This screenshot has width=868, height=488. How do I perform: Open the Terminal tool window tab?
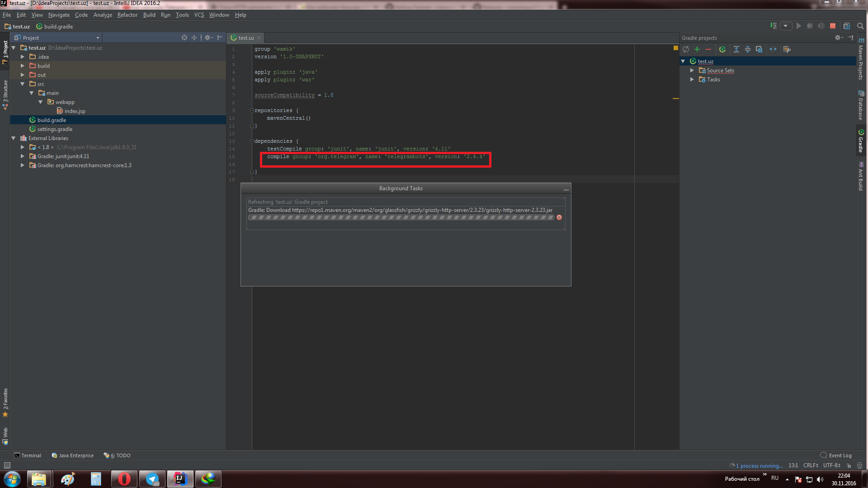pos(28,455)
